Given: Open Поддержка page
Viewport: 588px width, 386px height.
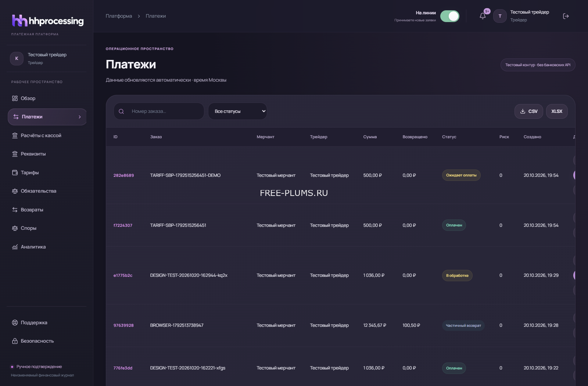Looking at the screenshot, I should [47, 322].
